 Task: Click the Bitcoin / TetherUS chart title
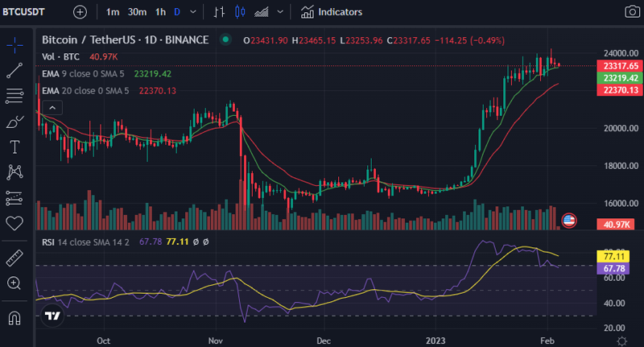[126, 39]
